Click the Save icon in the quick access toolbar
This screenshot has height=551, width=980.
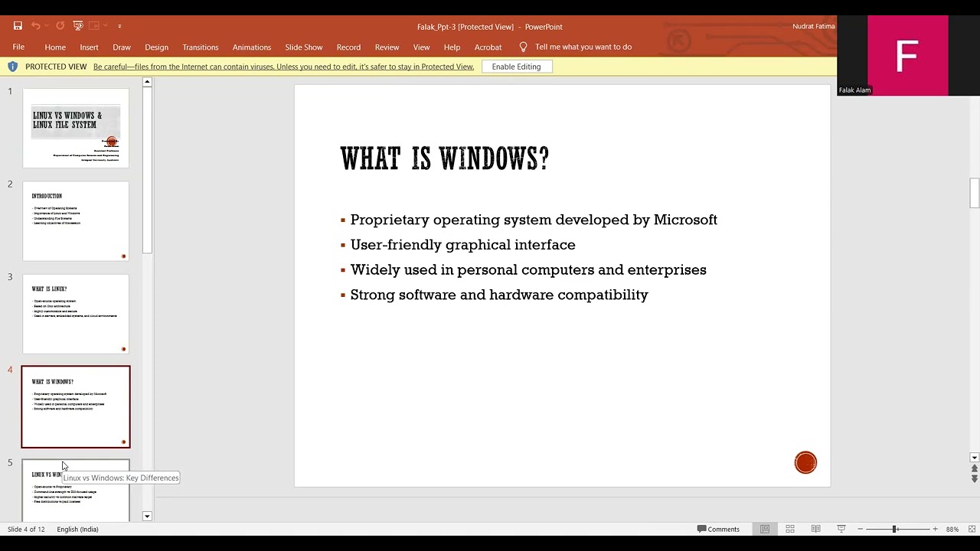click(18, 26)
